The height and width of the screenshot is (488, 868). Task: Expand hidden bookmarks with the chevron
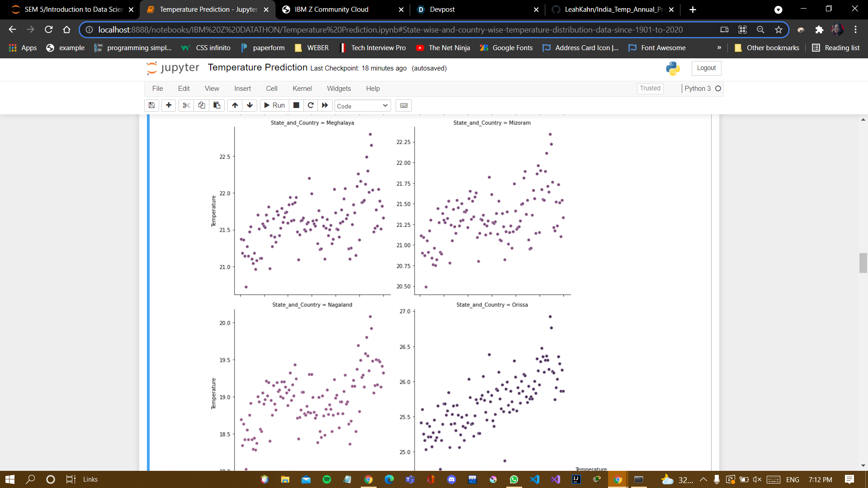pyautogui.click(x=719, y=47)
